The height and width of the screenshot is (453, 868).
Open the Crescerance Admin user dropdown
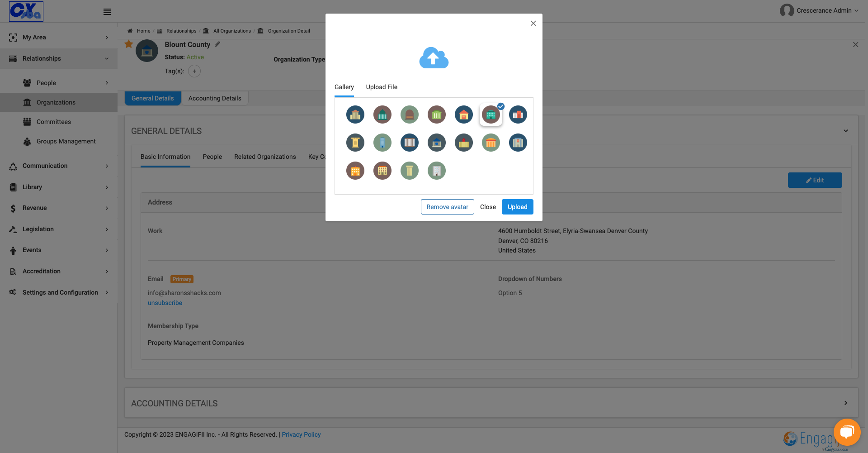pos(819,10)
